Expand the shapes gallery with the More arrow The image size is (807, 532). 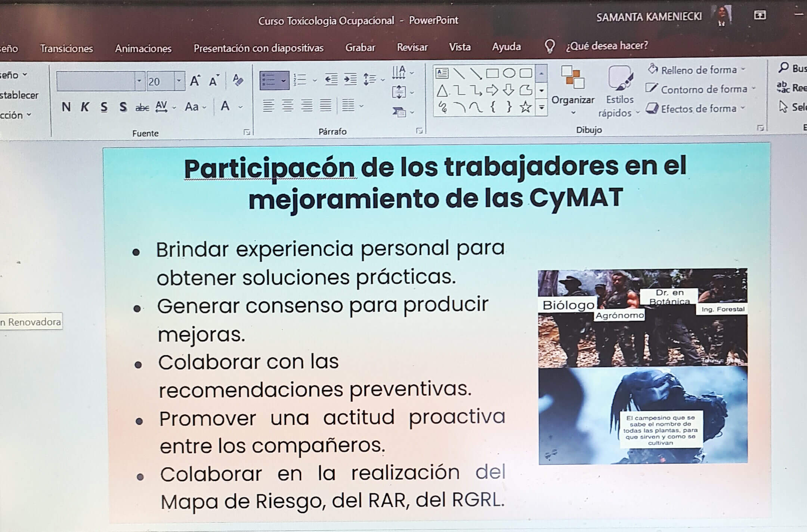541,108
